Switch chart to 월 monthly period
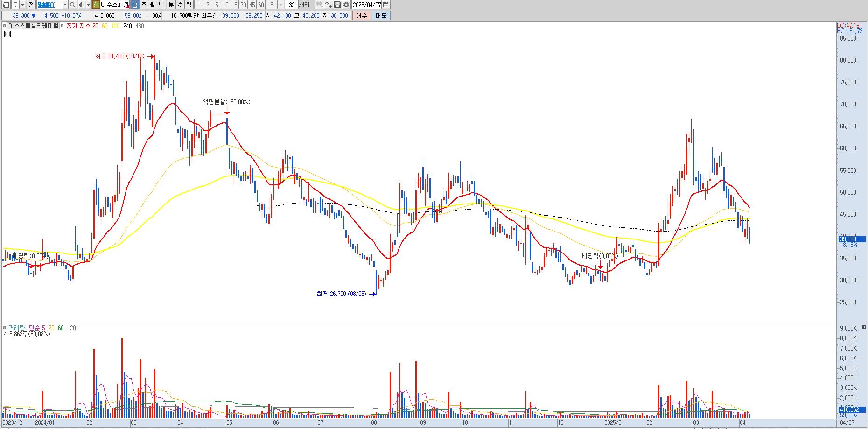This screenshot has width=868, height=429. click(153, 5)
